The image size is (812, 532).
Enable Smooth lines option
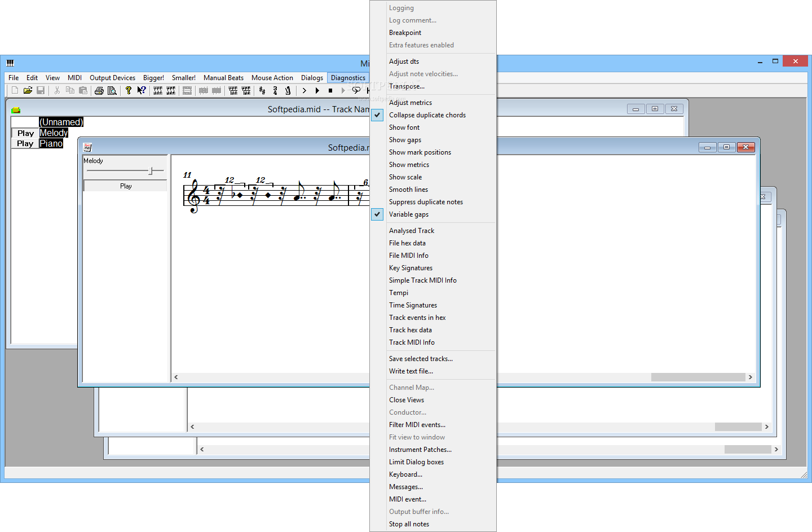(433, 190)
